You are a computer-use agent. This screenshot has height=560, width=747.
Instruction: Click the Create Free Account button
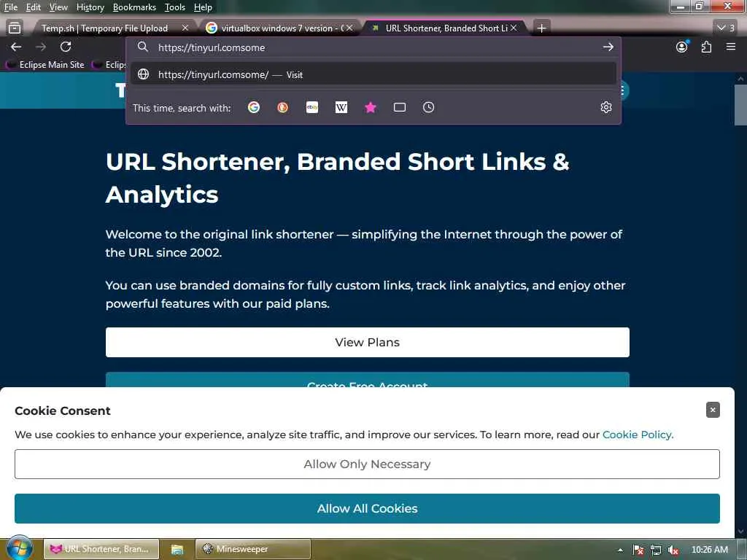pyautogui.click(x=368, y=380)
